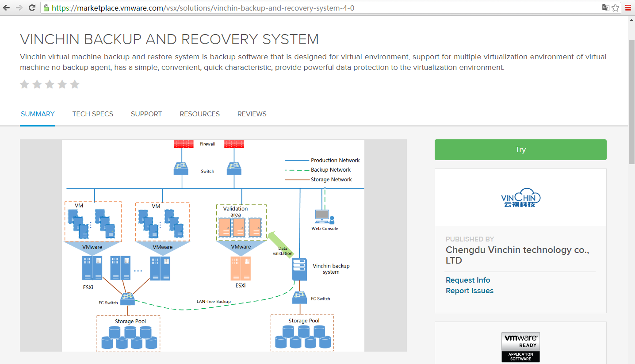Go to the RESOURCES tab
This screenshot has width=635, height=364.
tap(200, 114)
